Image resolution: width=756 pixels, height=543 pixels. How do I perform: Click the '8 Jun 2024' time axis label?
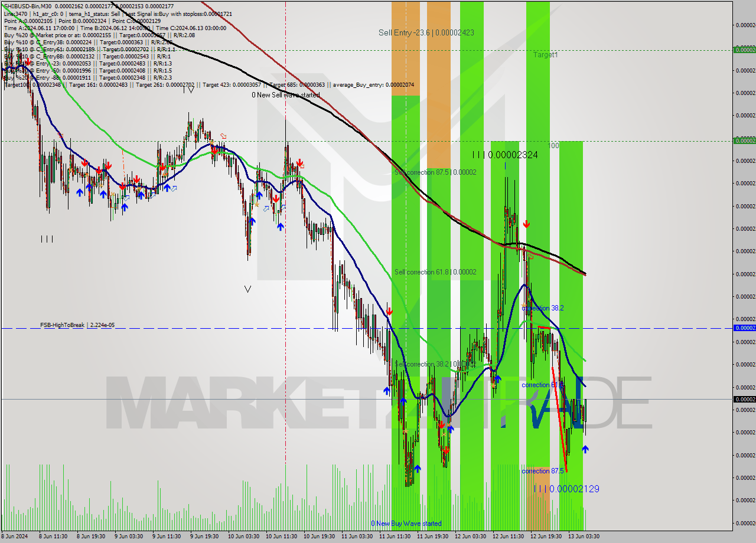[x=14, y=537]
